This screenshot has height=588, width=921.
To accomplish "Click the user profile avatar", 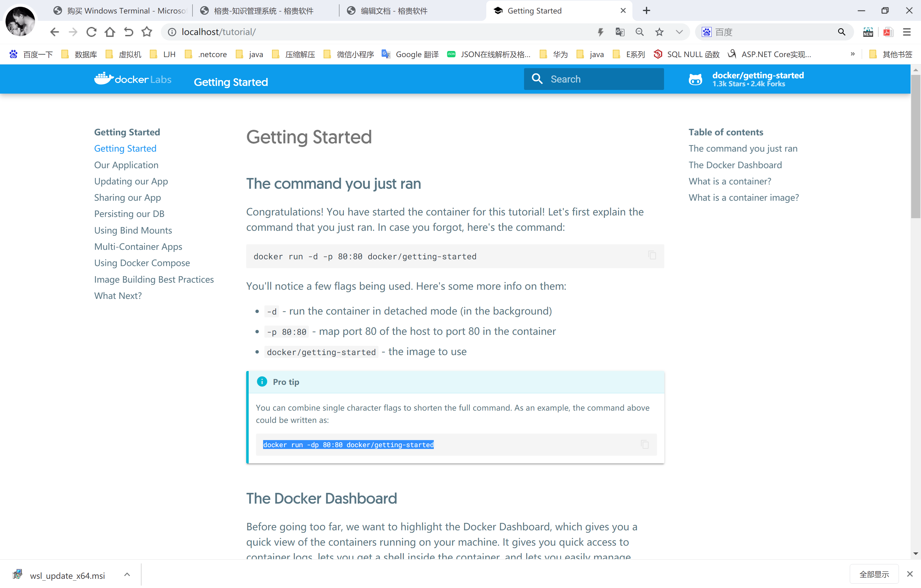I will [20, 21].
